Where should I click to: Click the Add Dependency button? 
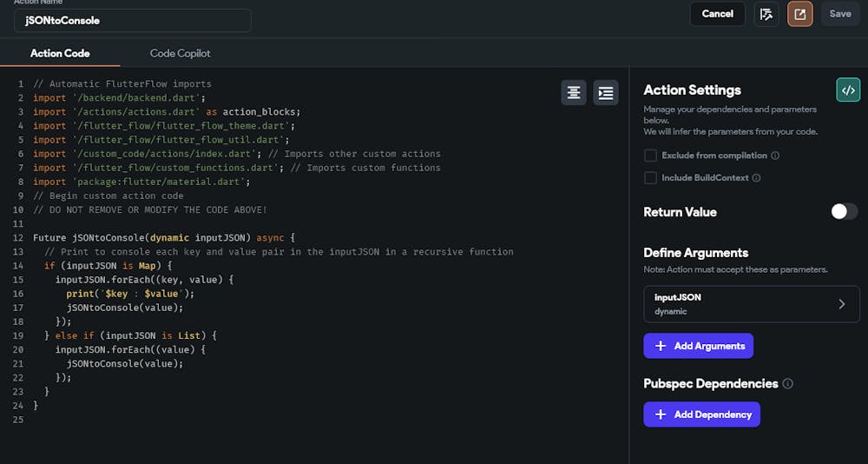tap(701, 414)
